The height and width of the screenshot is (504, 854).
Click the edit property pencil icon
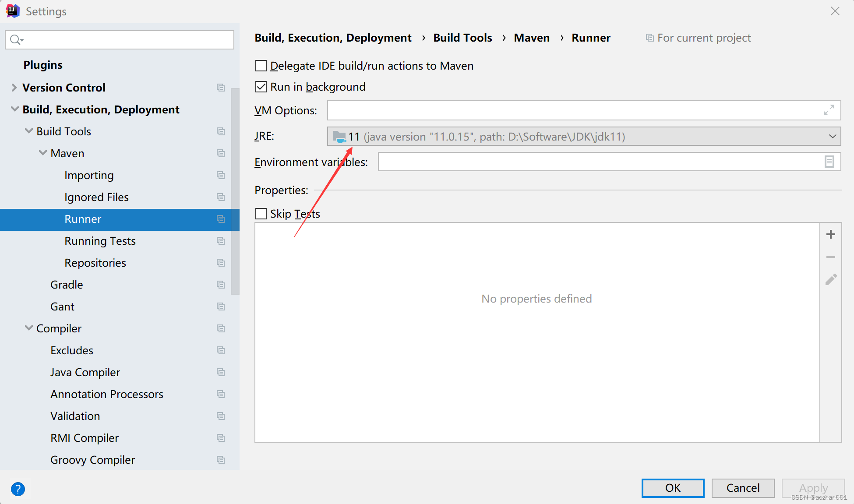(831, 279)
